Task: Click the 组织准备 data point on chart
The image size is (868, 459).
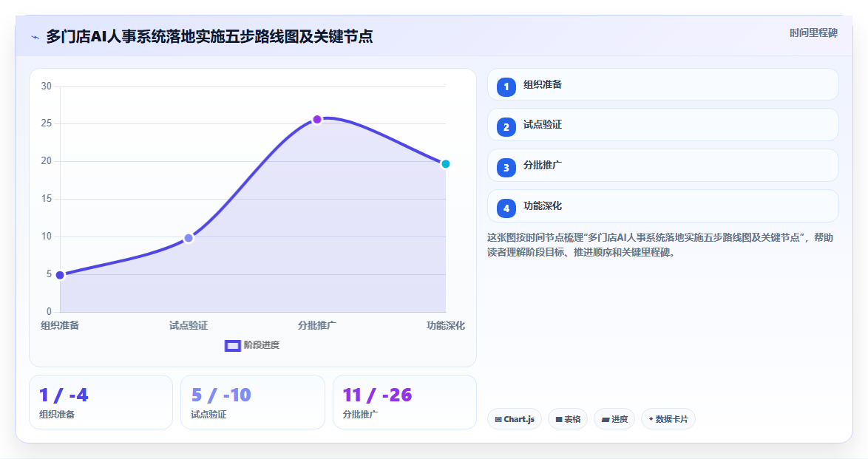Action: pyautogui.click(x=61, y=275)
